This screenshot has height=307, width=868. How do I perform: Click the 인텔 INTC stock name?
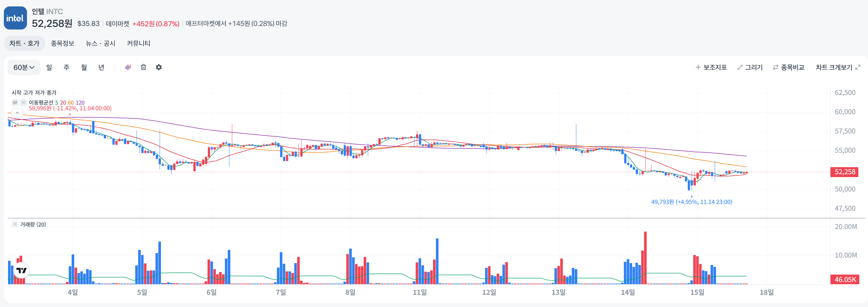48,12
